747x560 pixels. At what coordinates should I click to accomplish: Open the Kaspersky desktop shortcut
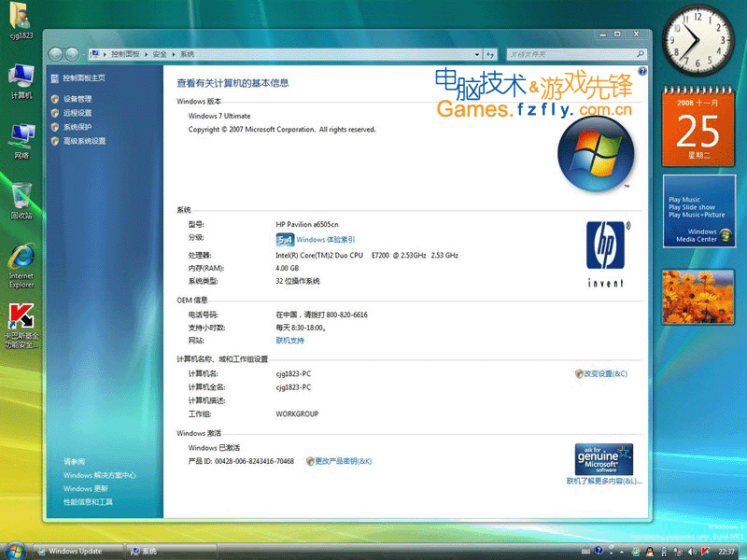(21, 326)
